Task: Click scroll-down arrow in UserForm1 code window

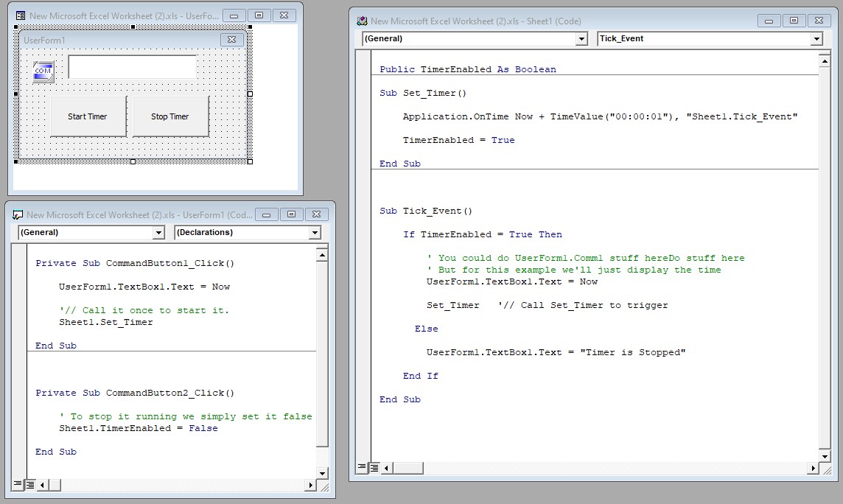Action: 322,473
